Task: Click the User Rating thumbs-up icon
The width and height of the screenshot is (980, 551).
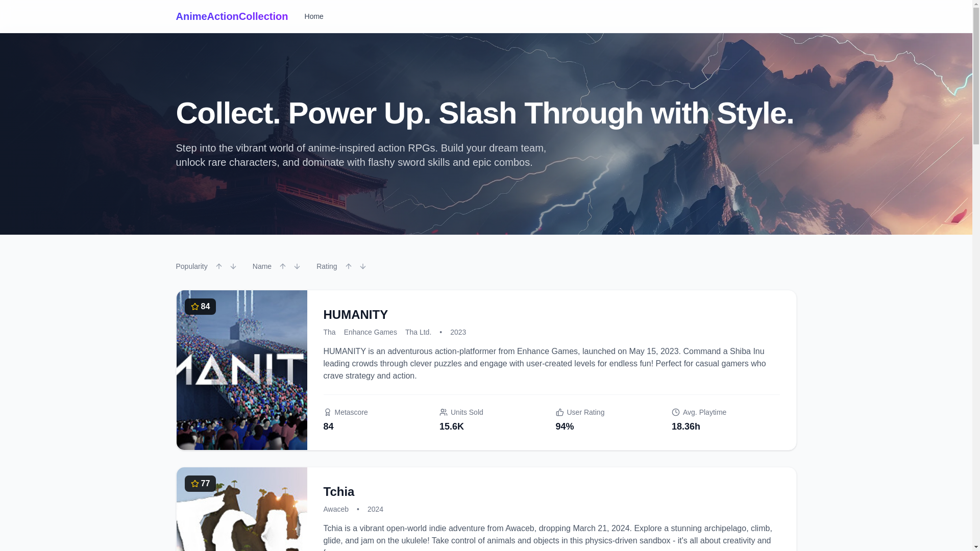Action: [x=560, y=412]
